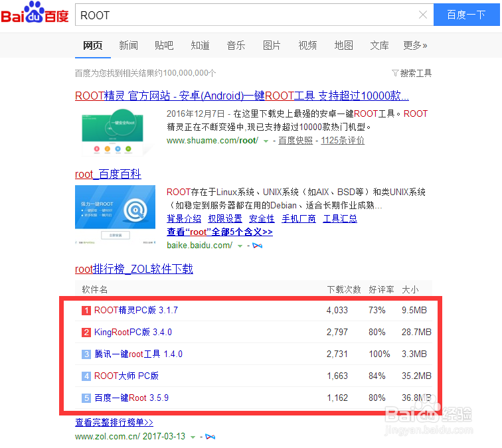Screen dimensions: 502x448
Task: Select the 网页 tab
Action: click(93, 45)
